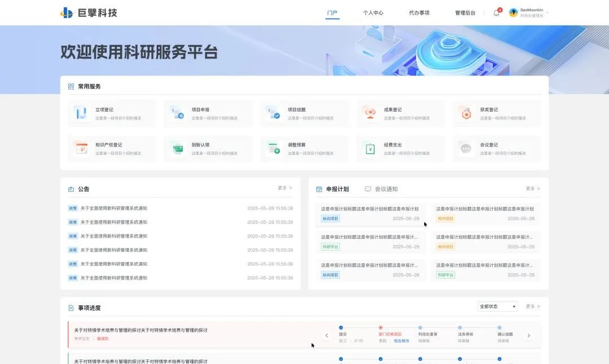This screenshot has width=609, height=364.
Task: Select the 成果登记 trophy icon
Action: pos(370,114)
